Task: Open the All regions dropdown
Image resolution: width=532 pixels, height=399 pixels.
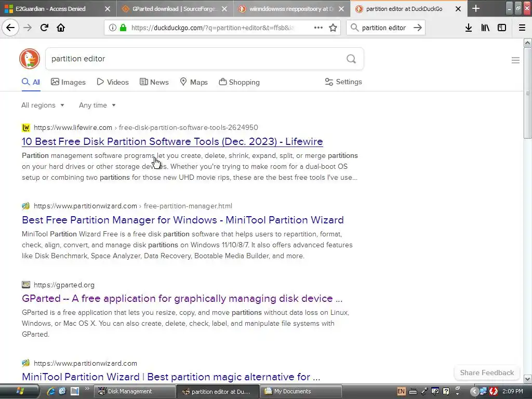Action: 43,105
